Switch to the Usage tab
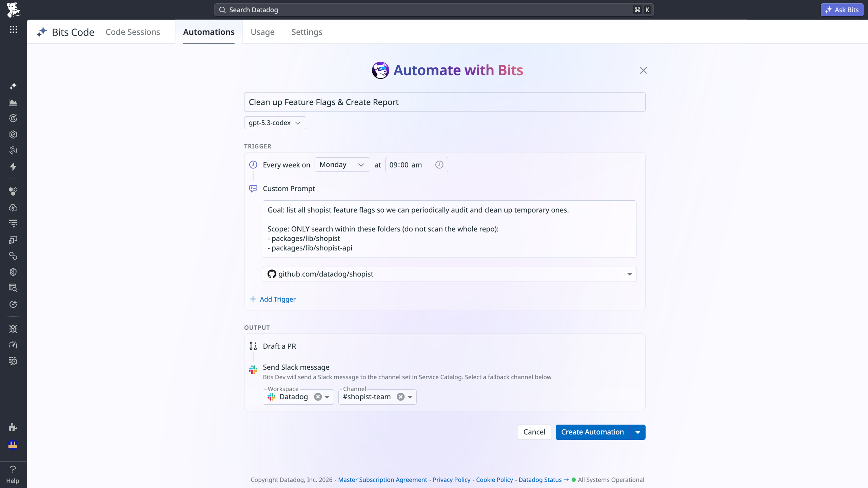The image size is (868, 488). coord(262,32)
